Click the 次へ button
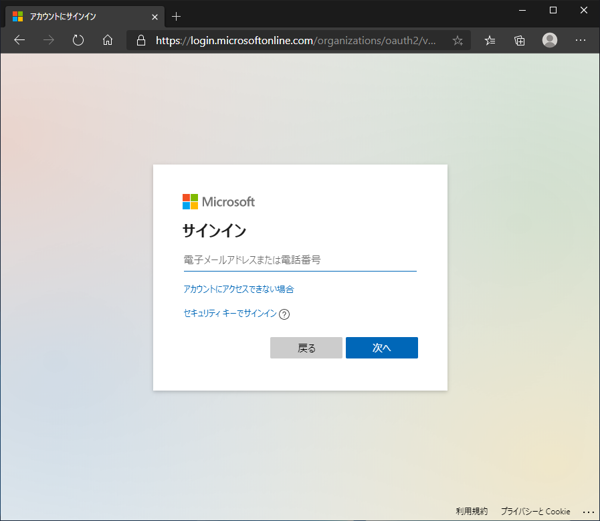 click(382, 348)
